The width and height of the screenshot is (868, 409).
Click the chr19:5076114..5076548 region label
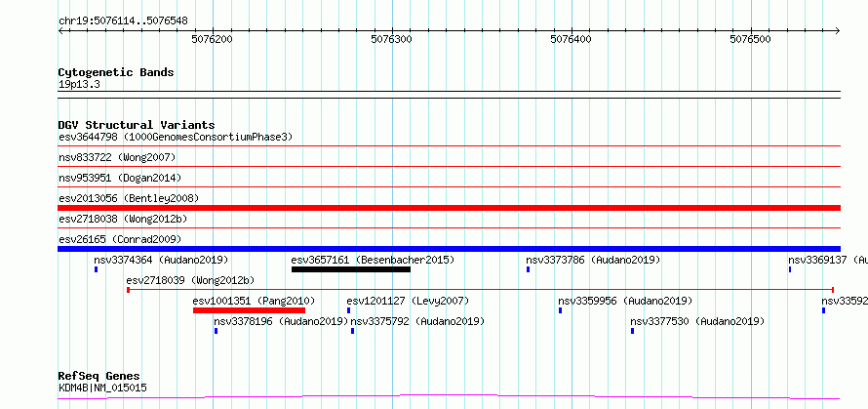[123, 21]
